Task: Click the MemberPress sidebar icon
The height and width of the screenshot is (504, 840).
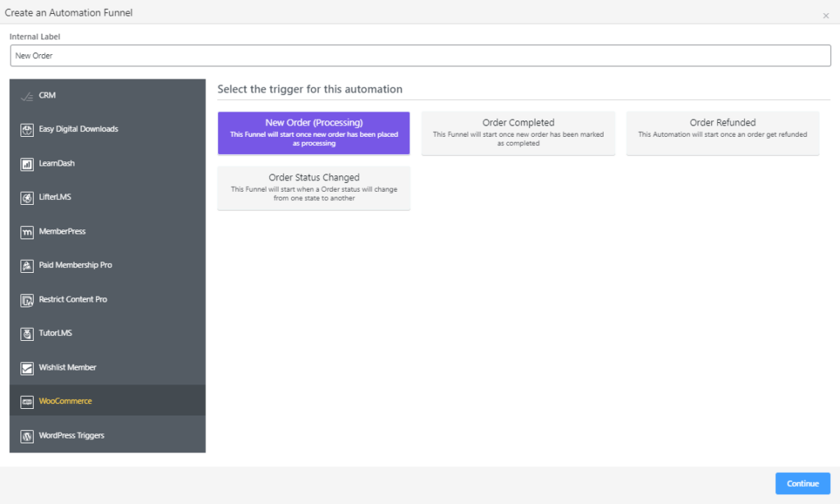Action: pos(27,232)
